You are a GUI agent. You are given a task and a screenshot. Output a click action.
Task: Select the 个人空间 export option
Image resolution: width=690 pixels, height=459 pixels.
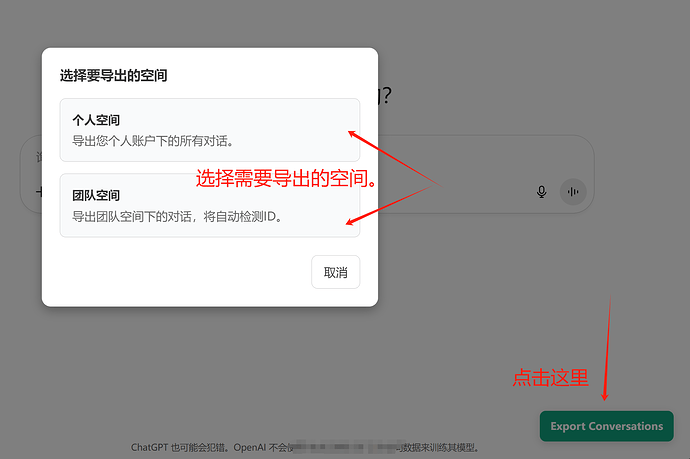tap(209, 130)
